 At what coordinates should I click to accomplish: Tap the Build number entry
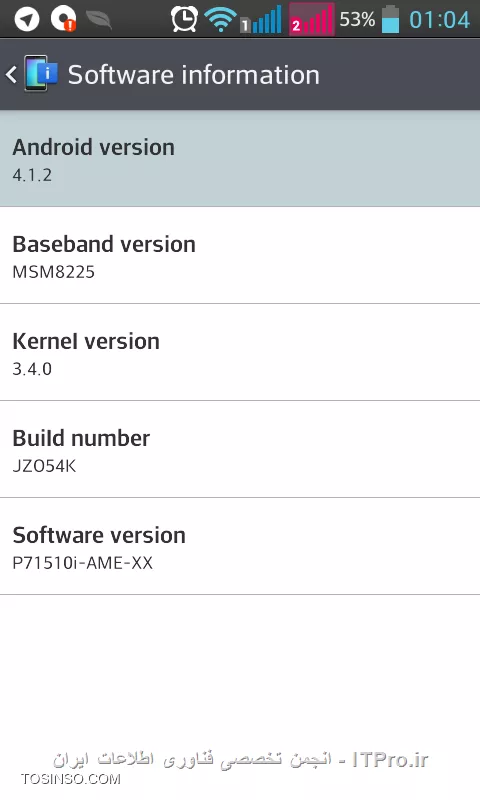click(240, 449)
